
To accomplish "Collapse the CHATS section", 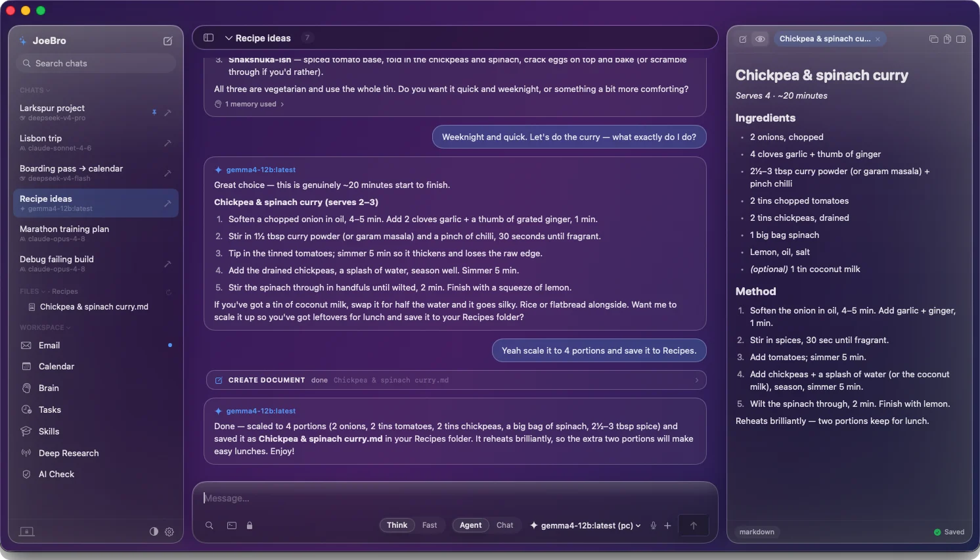I will pos(35,90).
